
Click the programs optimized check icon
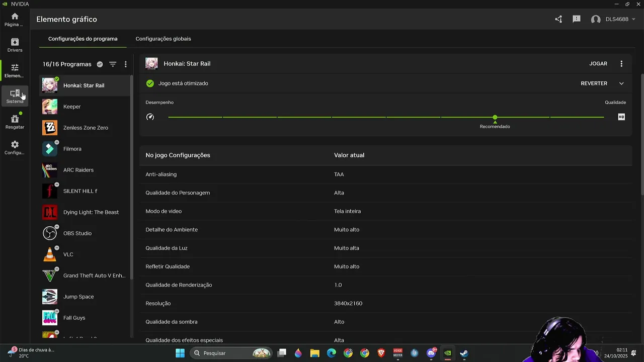click(100, 64)
